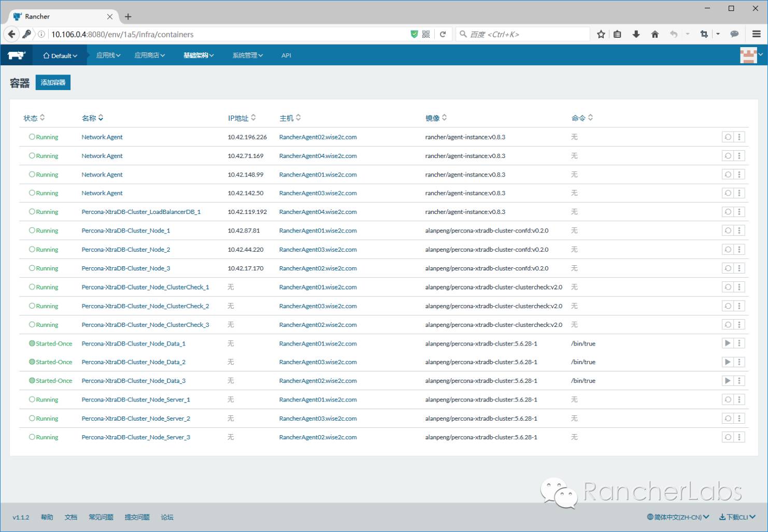The height and width of the screenshot is (532, 768).
Task: Open the 应用栈 menu
Action: (108, 55)
